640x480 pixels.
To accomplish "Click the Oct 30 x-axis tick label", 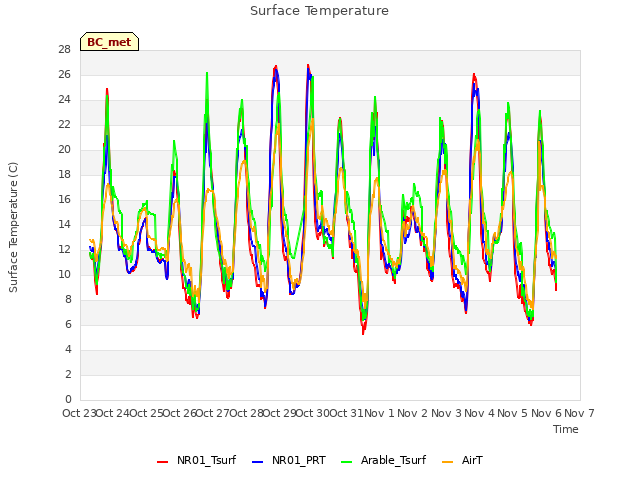I will coord(313,413).
